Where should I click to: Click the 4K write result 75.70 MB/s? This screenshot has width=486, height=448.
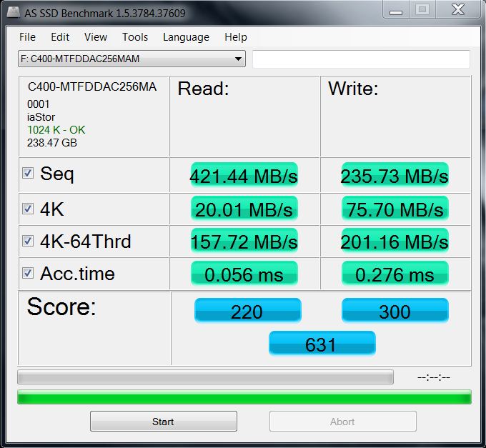point(395,209)
